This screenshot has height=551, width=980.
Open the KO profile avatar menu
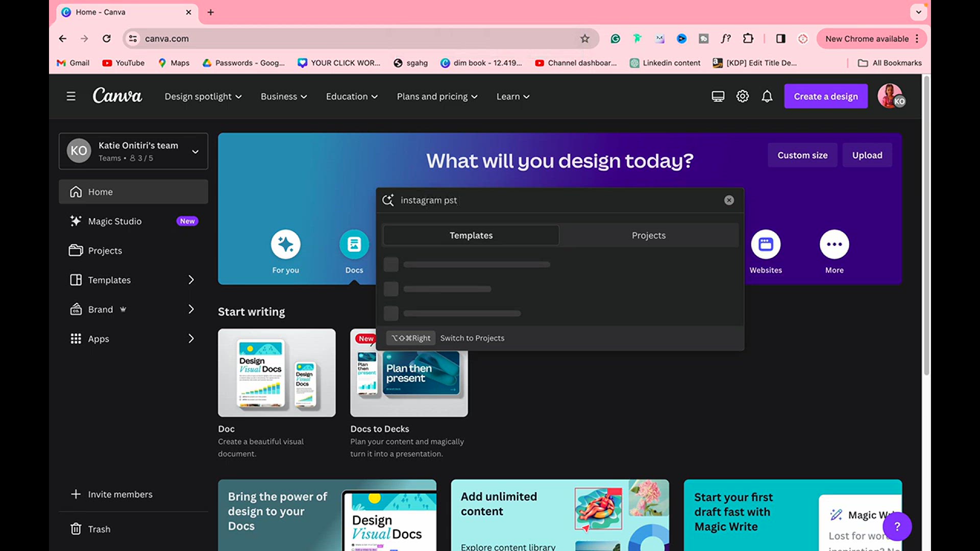(x=891, y=96)
